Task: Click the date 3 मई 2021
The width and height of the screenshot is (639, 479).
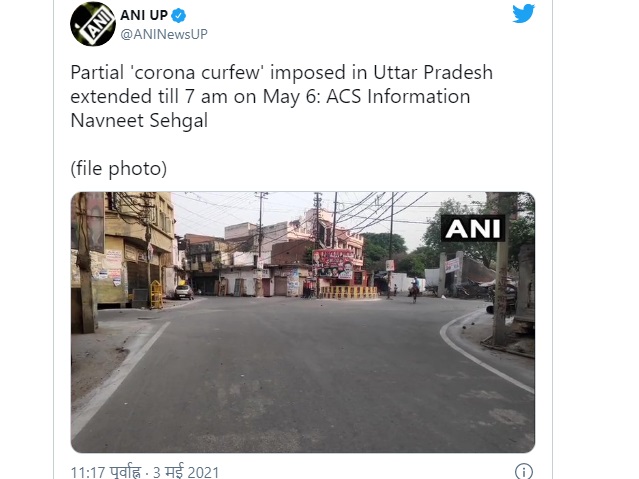Action: point(186,472)
